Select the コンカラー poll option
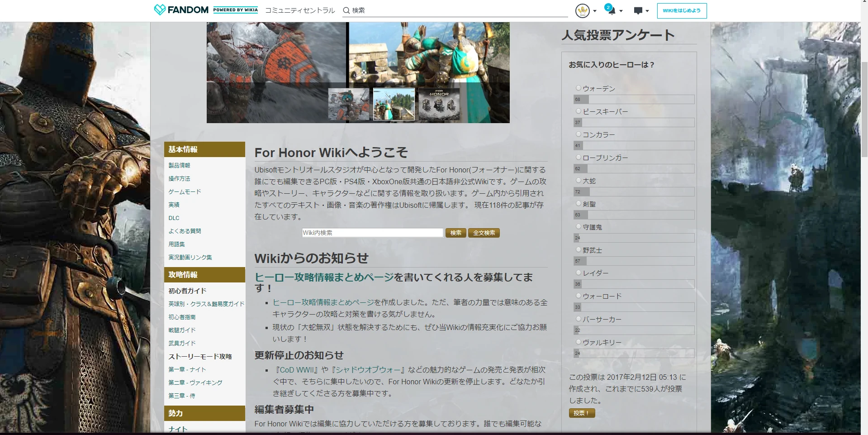This screenshot has height=435, width=868. (x=578, y=134)
